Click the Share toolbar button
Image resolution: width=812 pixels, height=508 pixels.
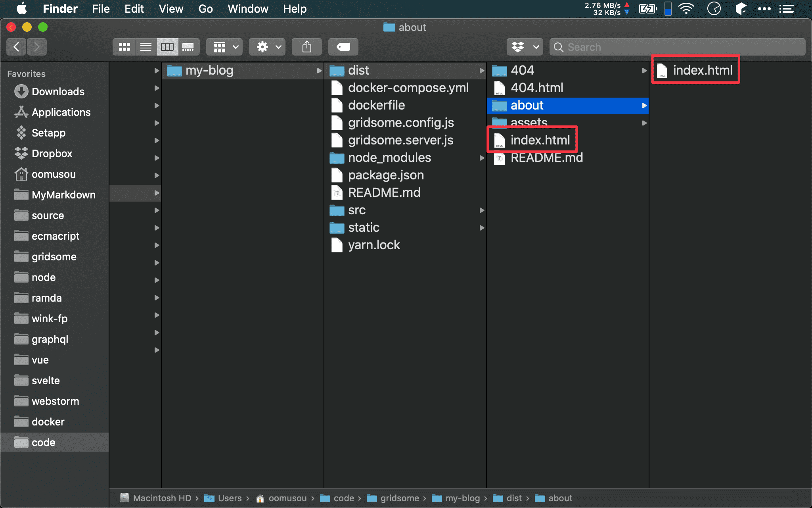306,47
